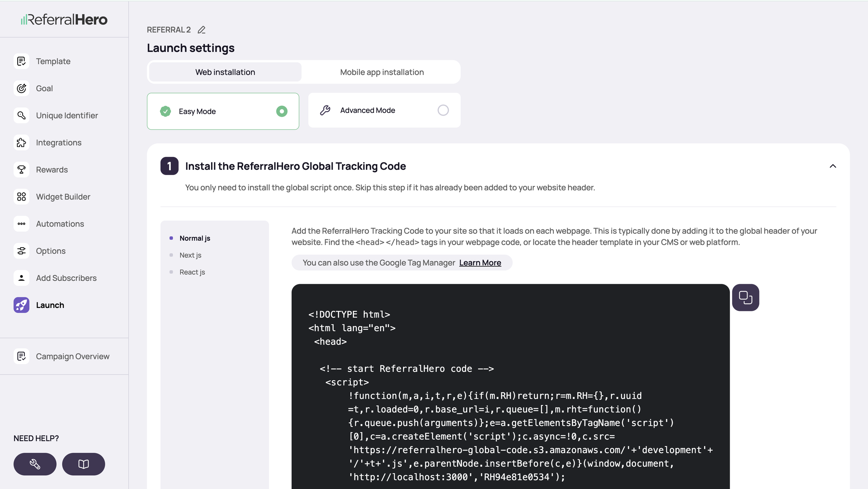
Task: Click the 'RH94e81e0534' code line
Action: click(x=457, y=477)
